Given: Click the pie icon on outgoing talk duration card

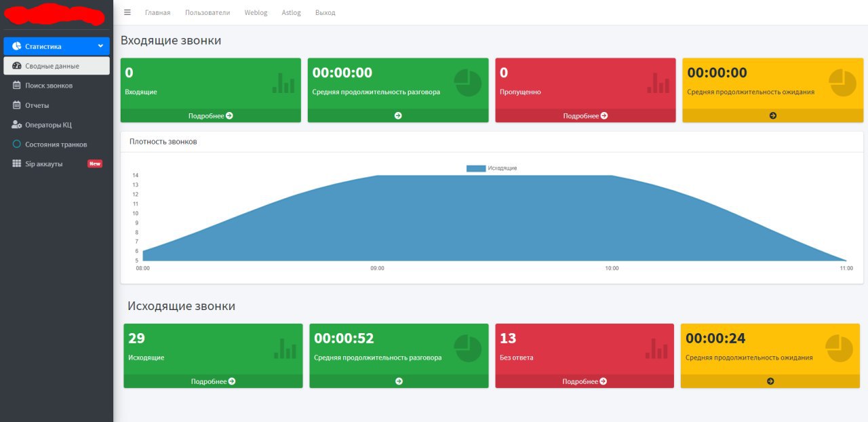Looking at the screenshot, I should point(467,348).
